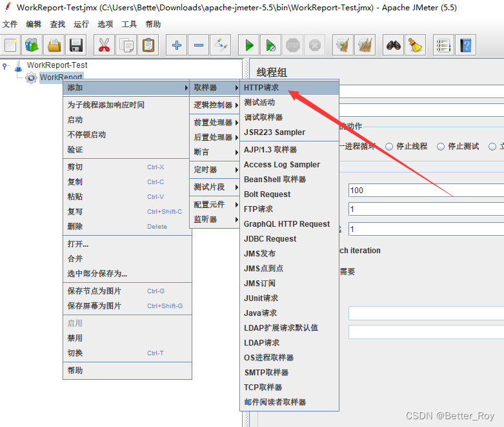
Task: Expand the 前置处理器 submenu
Action: point(215,122)
